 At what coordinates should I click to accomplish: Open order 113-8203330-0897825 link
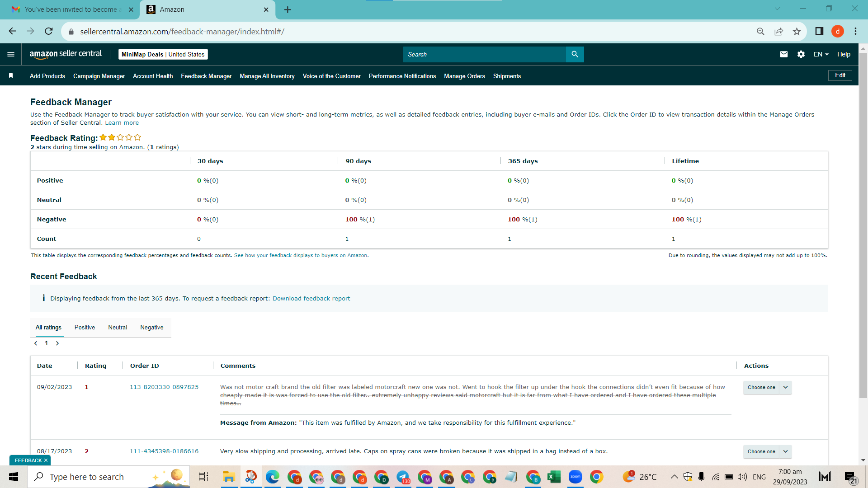tap(164, 387)
